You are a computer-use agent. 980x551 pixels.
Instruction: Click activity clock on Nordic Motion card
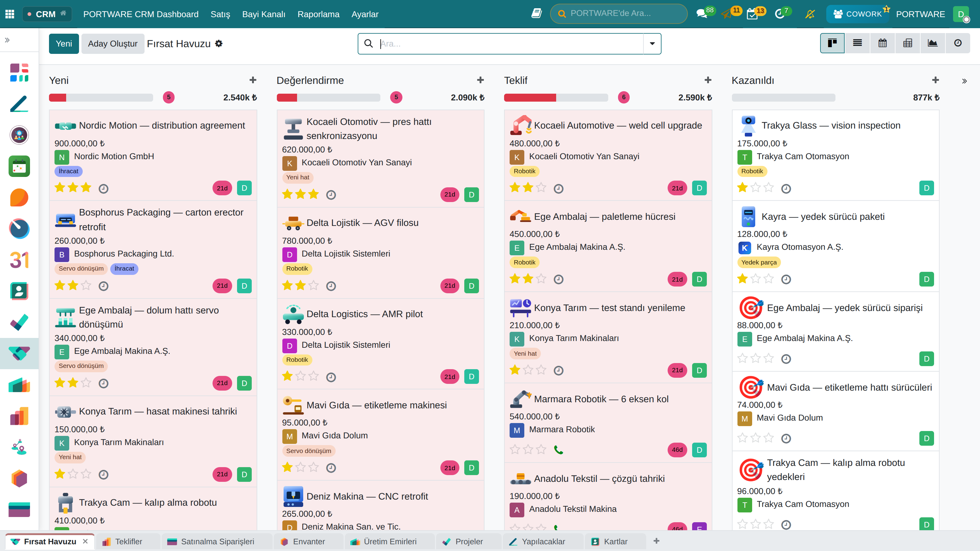[104, 189]
